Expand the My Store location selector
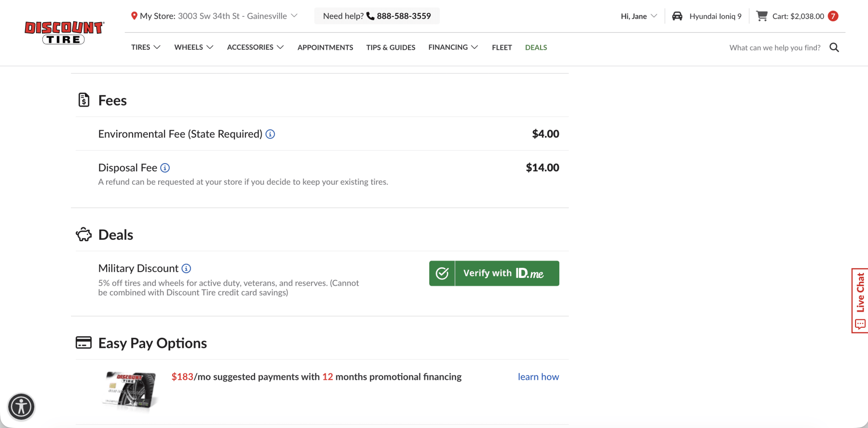Screen dimensions: 868x428 (x=295, y=15)
